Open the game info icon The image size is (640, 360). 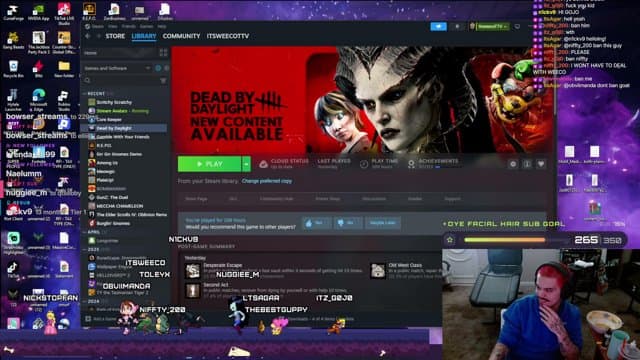[x=527, y=164]
